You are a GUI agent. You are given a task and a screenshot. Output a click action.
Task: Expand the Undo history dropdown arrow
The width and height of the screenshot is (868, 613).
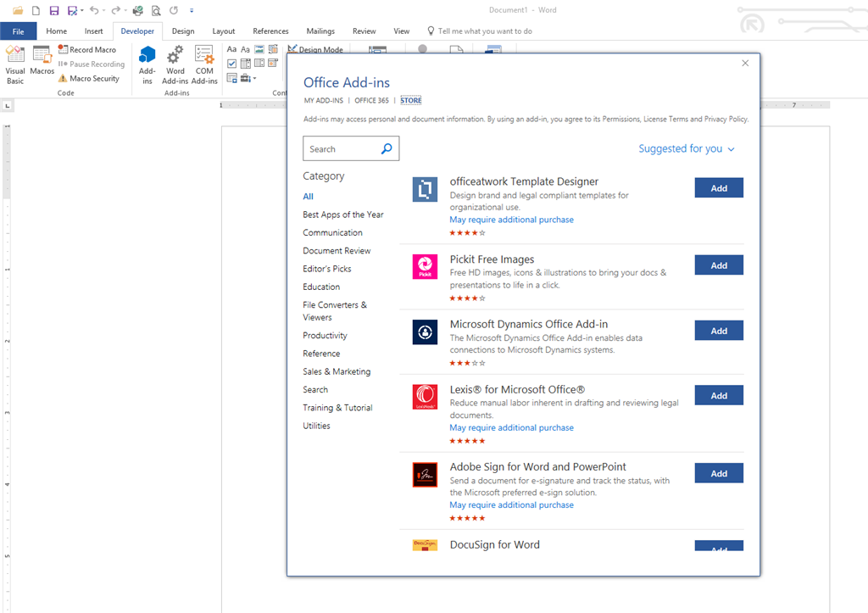103,10
